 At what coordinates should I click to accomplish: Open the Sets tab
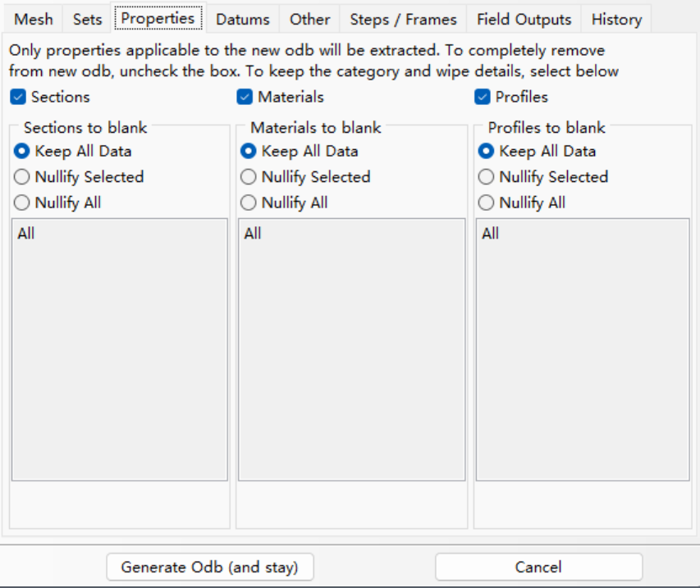87,19
